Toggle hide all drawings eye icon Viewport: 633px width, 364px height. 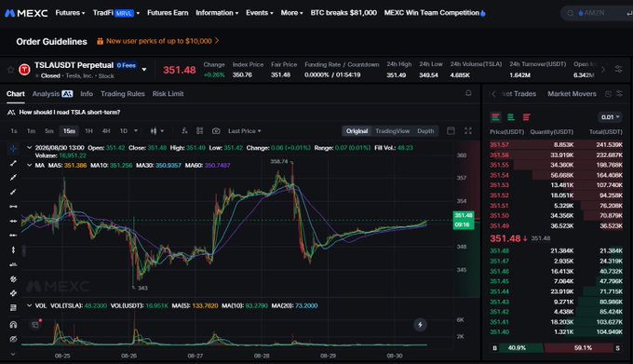click(x=13, y=339)
